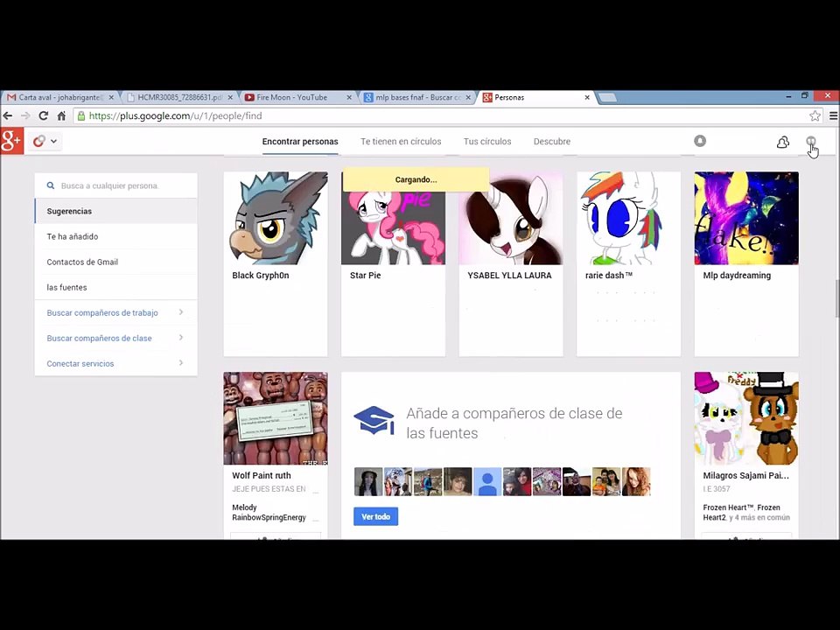Open Mlp daydreaming profile picture
Image resolution: width=840 pixels, height=630 pixels.
click(x=746, y=218)
